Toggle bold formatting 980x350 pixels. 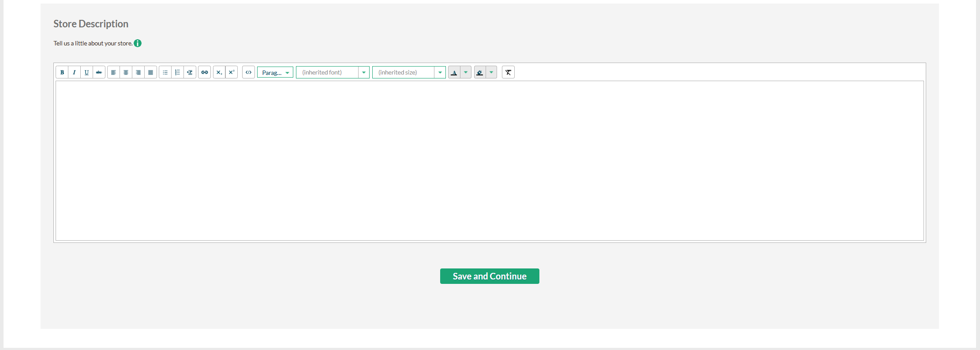point(62,72)
